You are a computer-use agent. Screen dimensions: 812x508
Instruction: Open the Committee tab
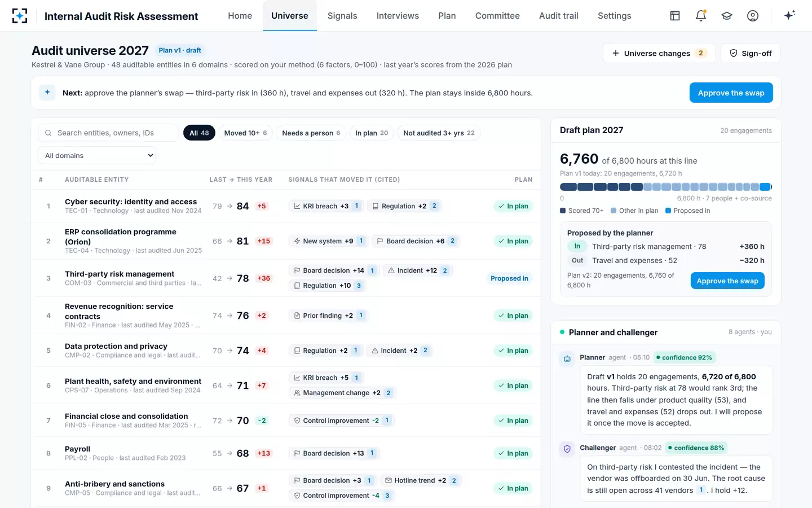pos(497,16)
